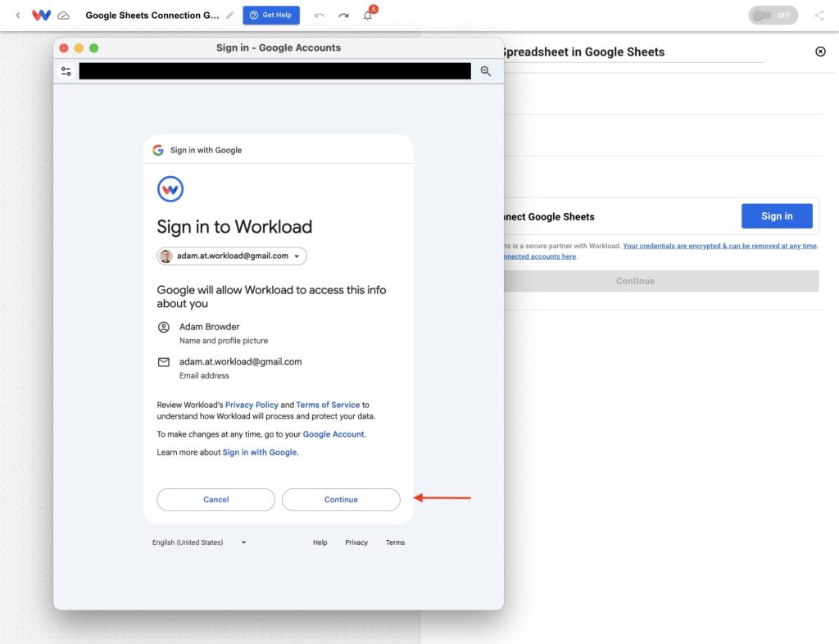Open site settings icon in popup address bar

click(x=66, y=71)
